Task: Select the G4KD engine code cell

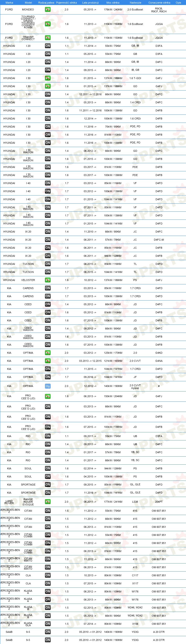Action: tap(159, 353)
